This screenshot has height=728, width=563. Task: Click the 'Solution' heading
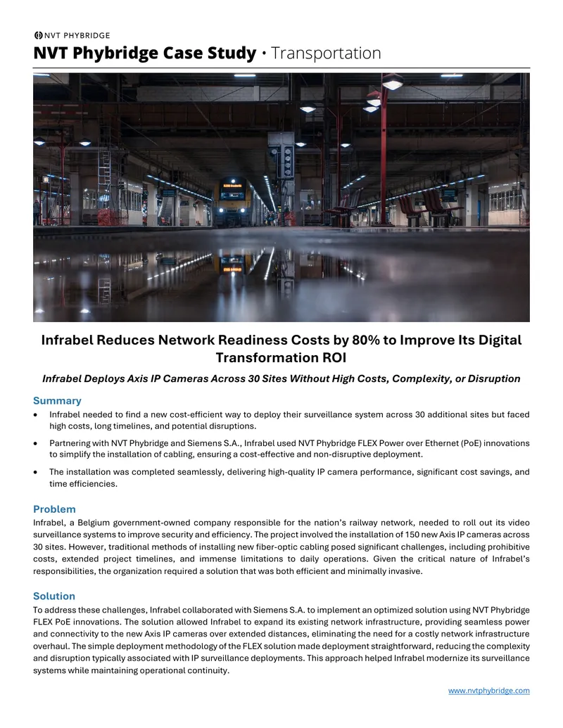tap(54, 596)
